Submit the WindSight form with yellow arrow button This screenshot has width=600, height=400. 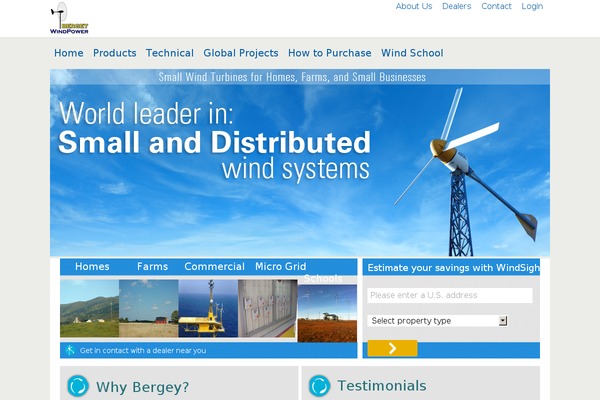click(x=392, y=348)
